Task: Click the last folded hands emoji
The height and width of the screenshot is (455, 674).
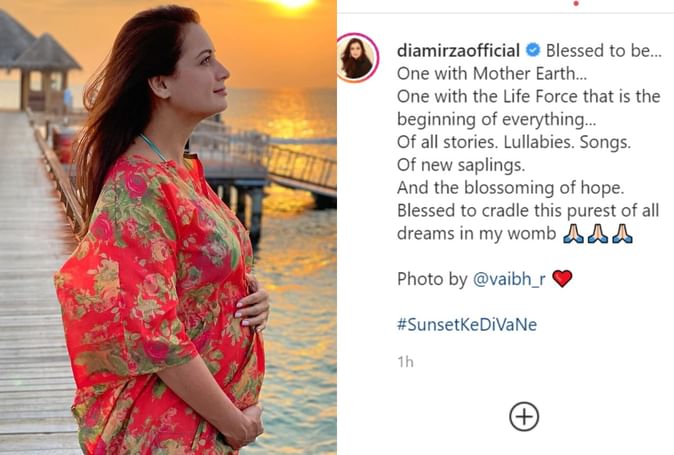Action: (x=622, y=234)
